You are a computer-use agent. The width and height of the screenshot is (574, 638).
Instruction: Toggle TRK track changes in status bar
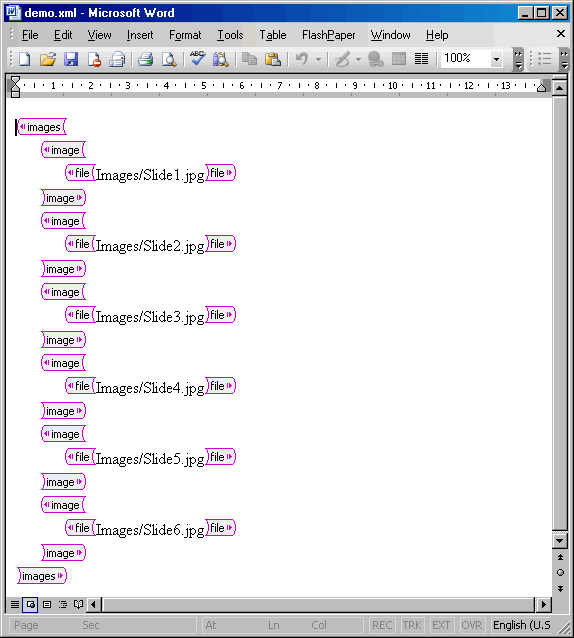[x=412, y=625]
